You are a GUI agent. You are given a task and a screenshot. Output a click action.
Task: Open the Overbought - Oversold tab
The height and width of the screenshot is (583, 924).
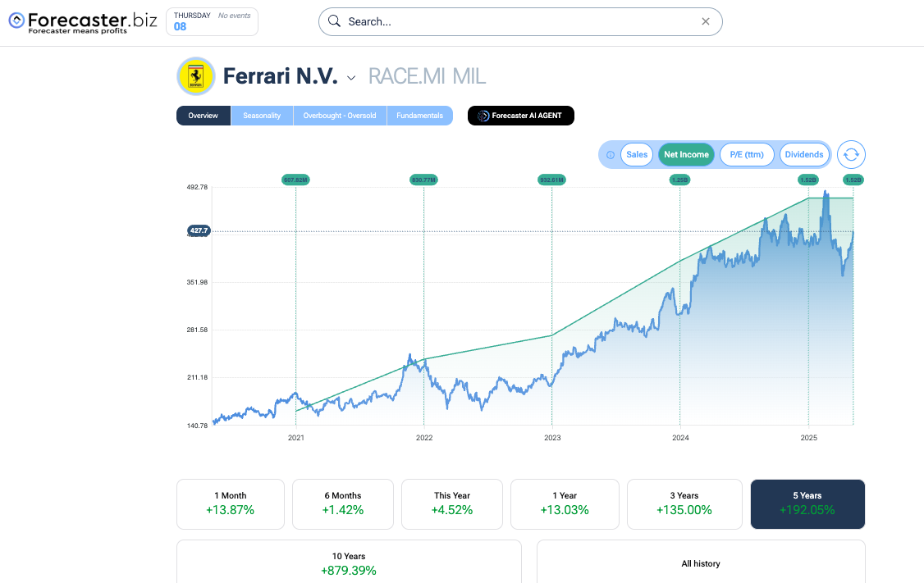pos(340,116)
